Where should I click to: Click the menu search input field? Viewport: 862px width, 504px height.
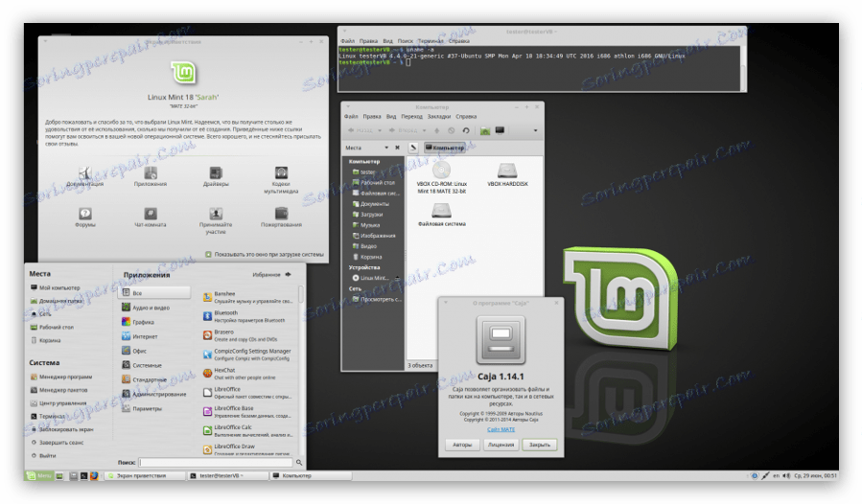[x=216, y=462]
